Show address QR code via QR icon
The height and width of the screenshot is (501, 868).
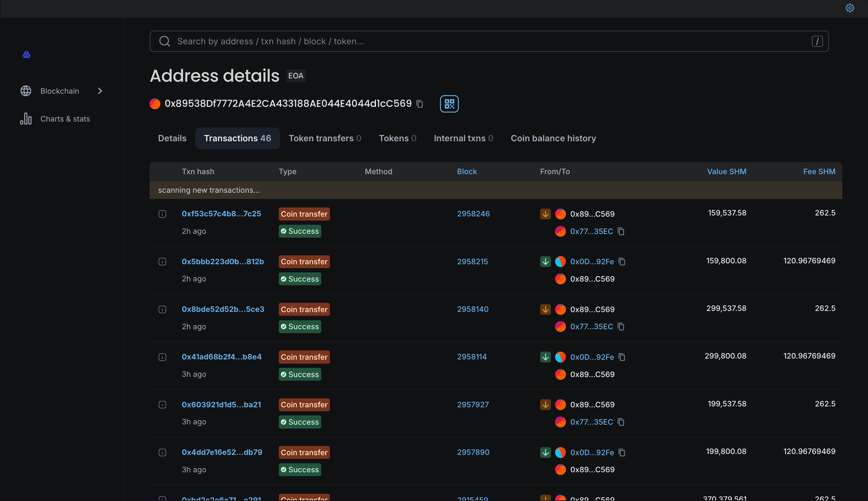click(449, 104)
